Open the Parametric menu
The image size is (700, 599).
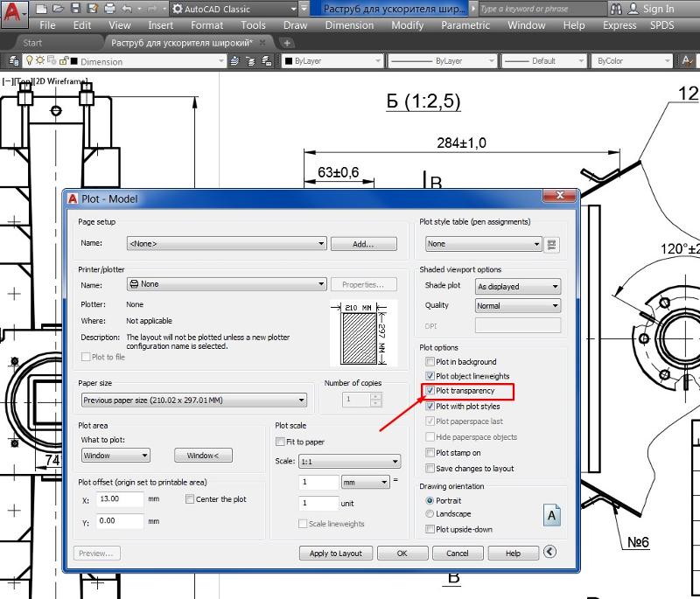click(465, 25)
